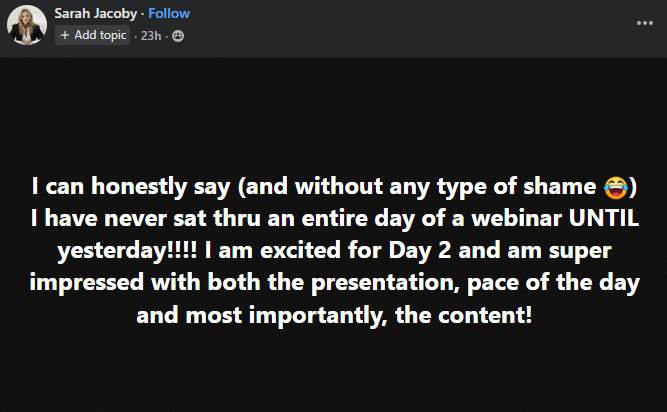
Task: Click the audience privacy icon
Action: (178, 35)
